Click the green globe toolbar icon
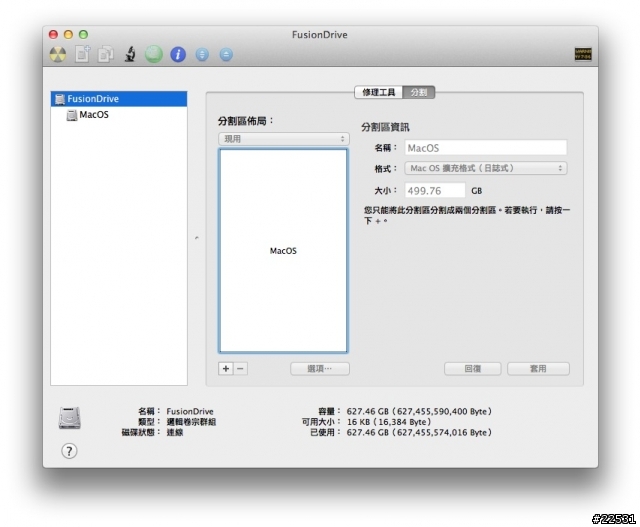The image size is (640, 527). [154, 54]
